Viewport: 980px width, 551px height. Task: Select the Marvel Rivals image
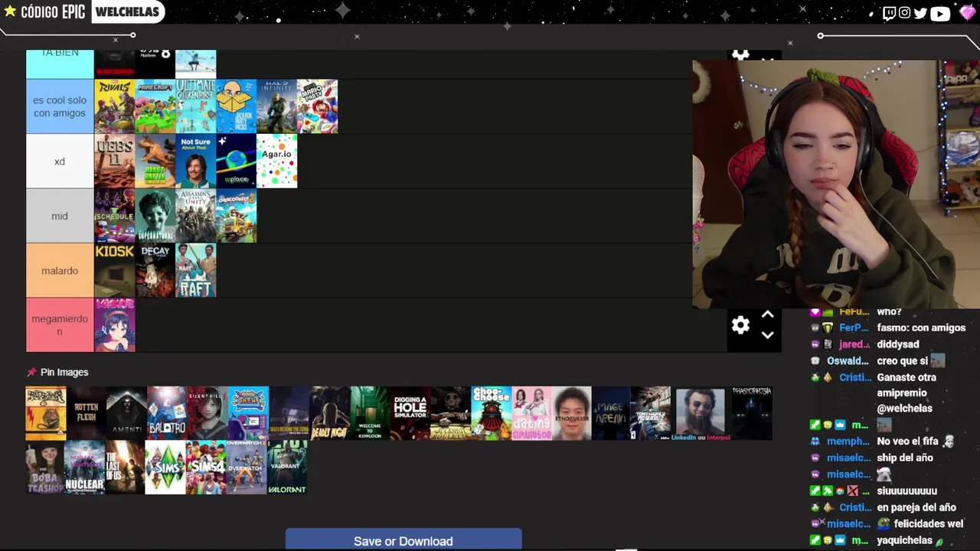[115, 106]
